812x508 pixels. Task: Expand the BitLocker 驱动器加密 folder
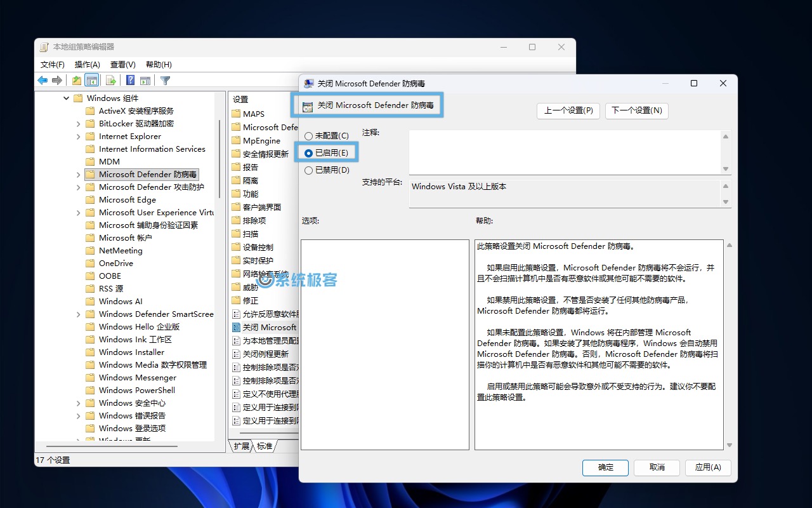pyautogui.click(x=79, y=124)
